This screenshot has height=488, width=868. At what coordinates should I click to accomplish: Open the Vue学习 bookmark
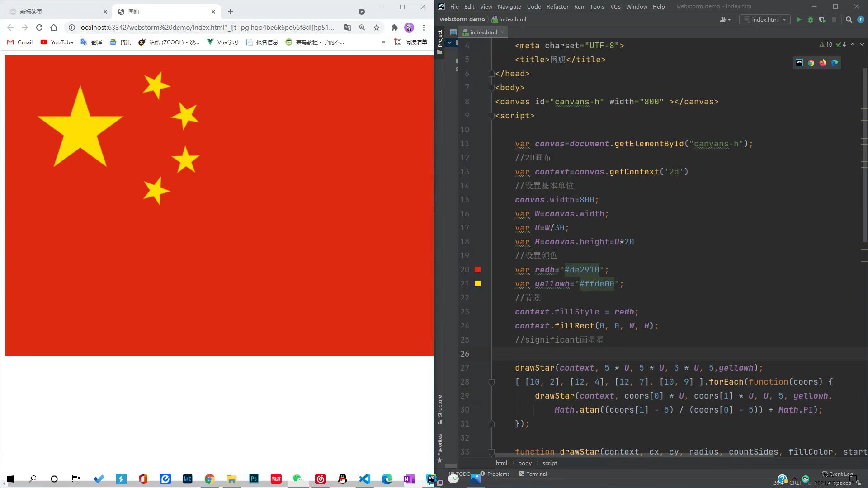(x=222, y=42)
